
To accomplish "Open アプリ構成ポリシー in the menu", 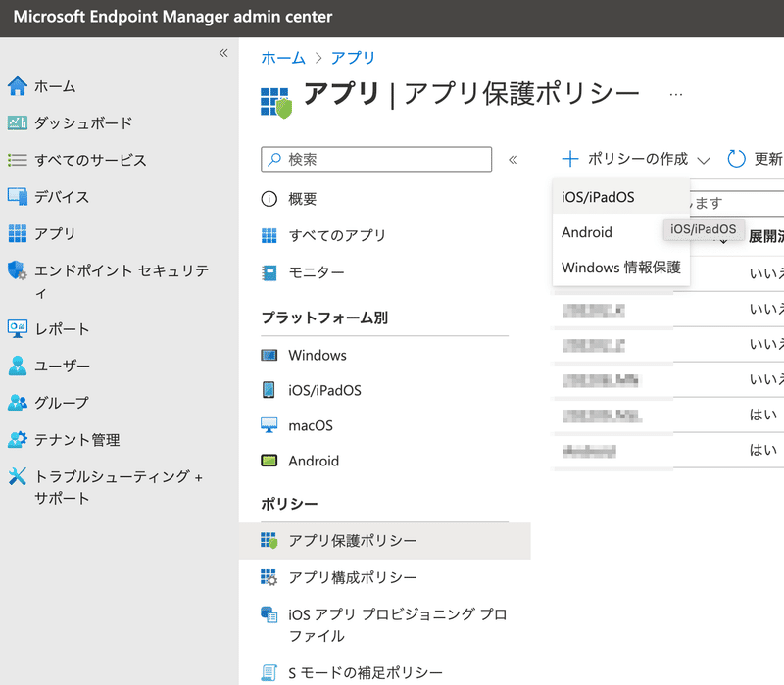I will (x=339, y=577).
